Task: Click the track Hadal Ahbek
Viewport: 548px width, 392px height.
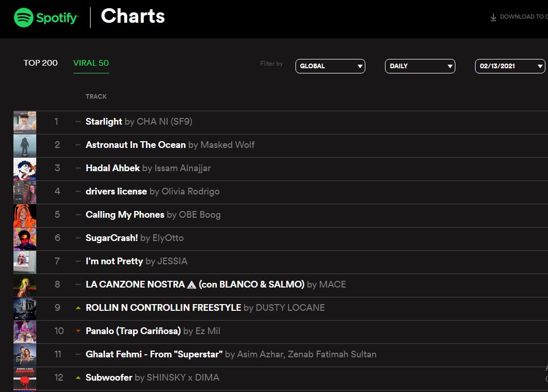Action: coord(112,168)
